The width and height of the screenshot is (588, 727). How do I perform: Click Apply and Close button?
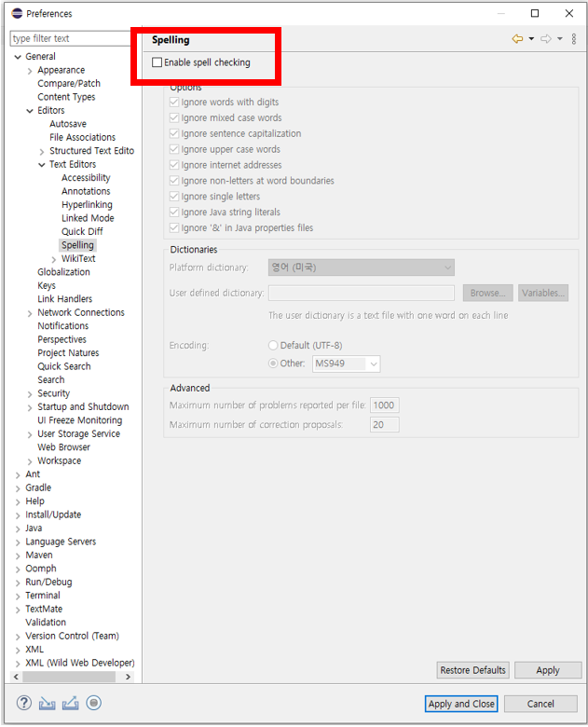(461, 704)
